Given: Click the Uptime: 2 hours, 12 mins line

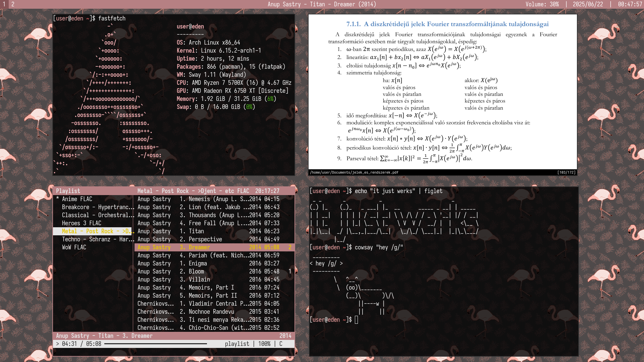Looking at the screenshot, I should tap(213, 59).
